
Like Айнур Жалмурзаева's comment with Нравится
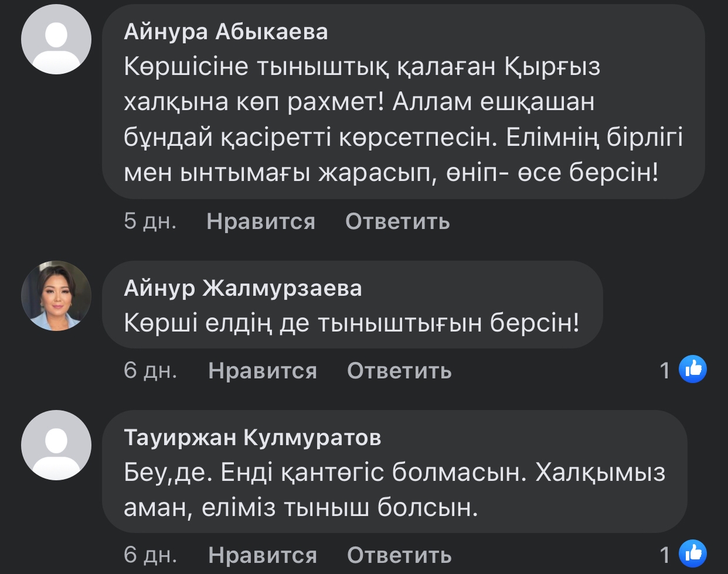point(262,371)
